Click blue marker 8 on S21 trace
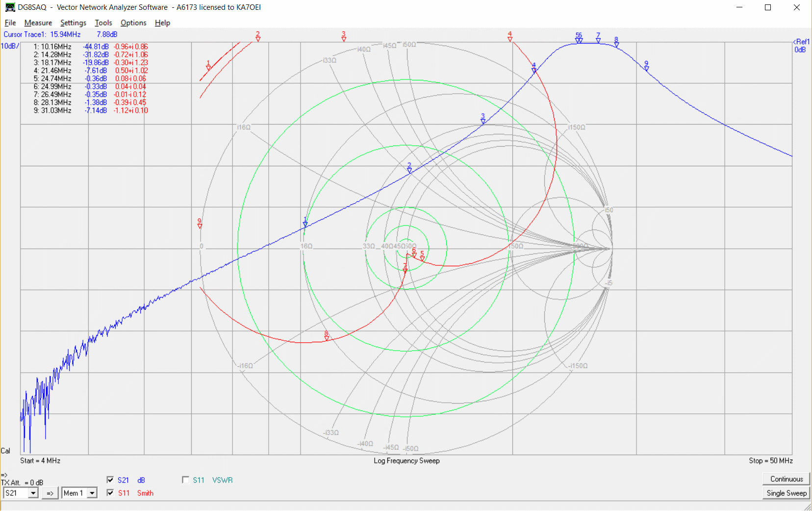 point(616,42)
